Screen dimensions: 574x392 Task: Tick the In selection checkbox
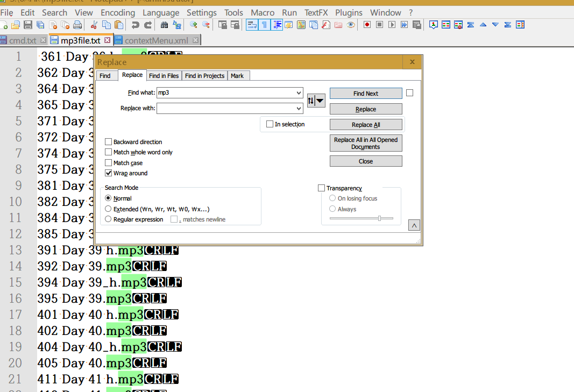pos(270,124)
